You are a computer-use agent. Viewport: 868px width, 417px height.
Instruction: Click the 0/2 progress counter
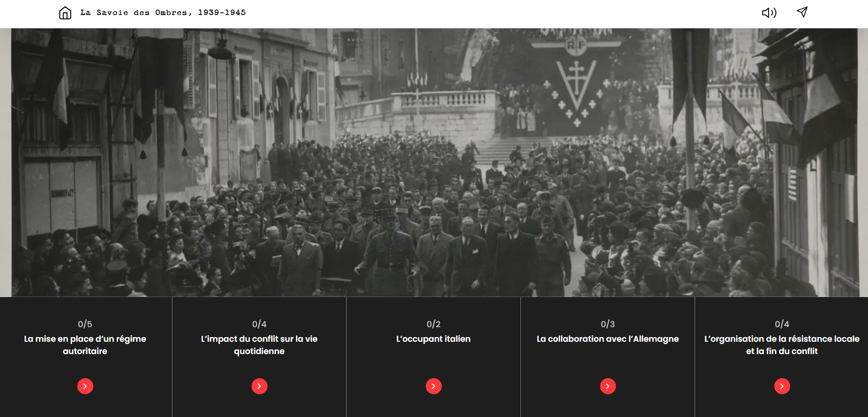pyautogui.click(x=434, y=324)
